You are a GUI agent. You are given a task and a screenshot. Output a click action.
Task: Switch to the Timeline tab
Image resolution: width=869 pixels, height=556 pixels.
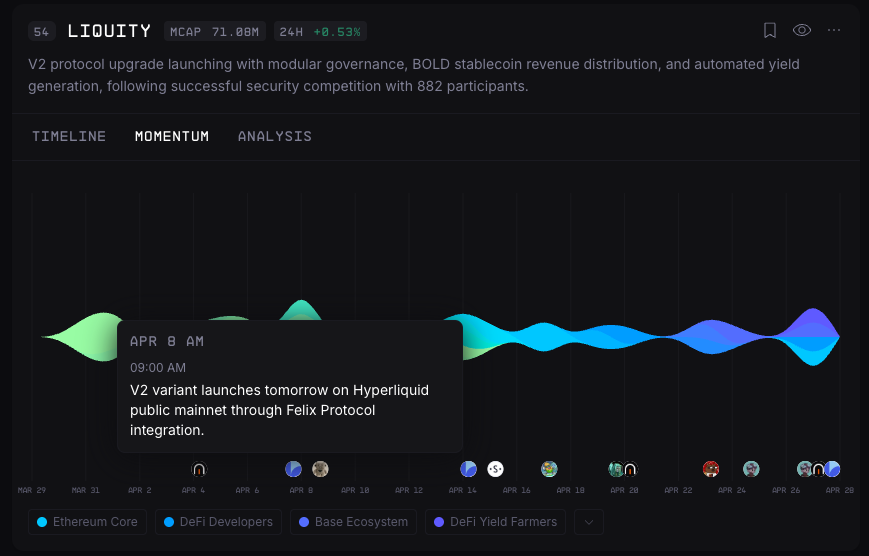tap(69, 136)
